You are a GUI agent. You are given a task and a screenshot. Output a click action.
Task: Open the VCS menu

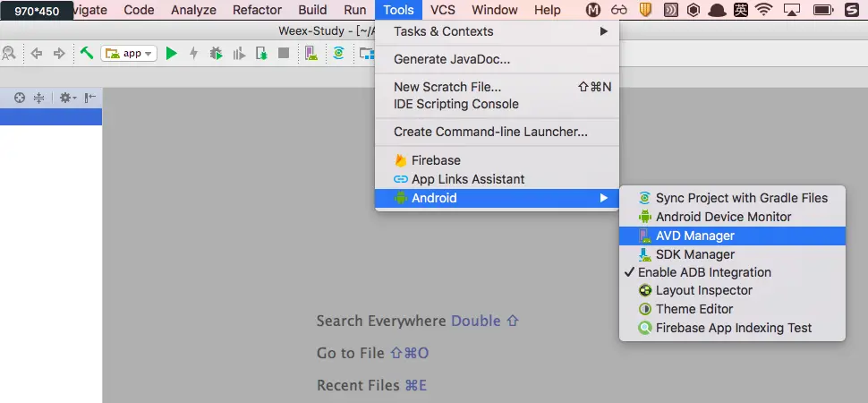tap(443, 10)
